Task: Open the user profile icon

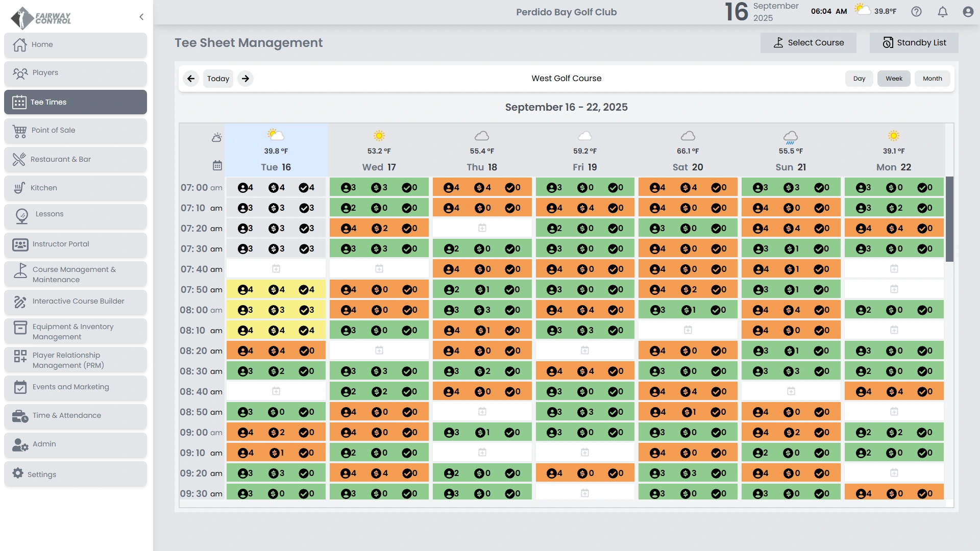Action: point(968,12)
